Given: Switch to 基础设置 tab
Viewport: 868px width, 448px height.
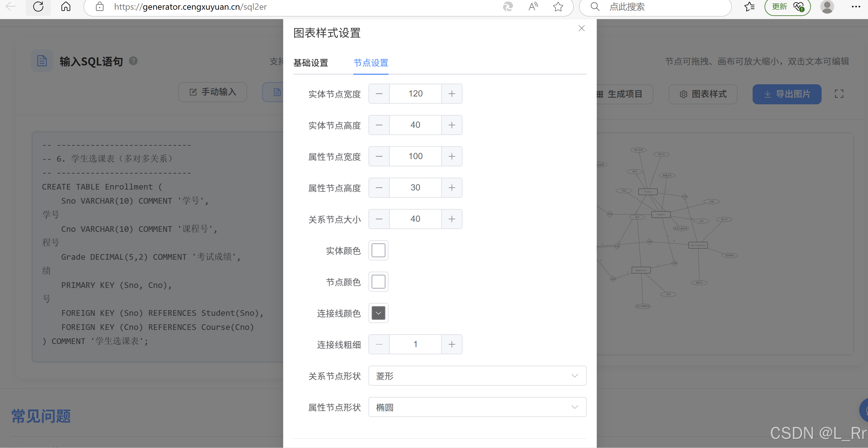Looking at the screenshot, I should (310, 63).
